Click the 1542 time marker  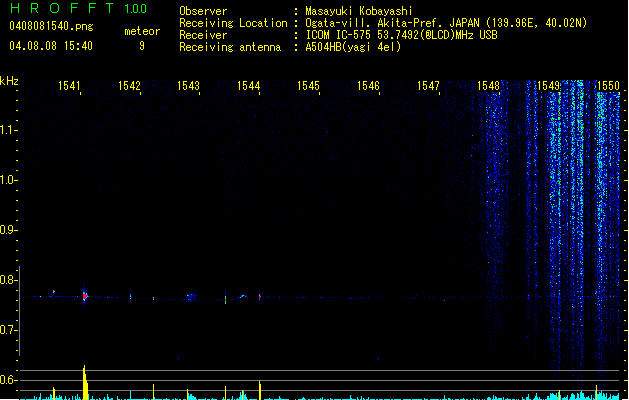129,86
